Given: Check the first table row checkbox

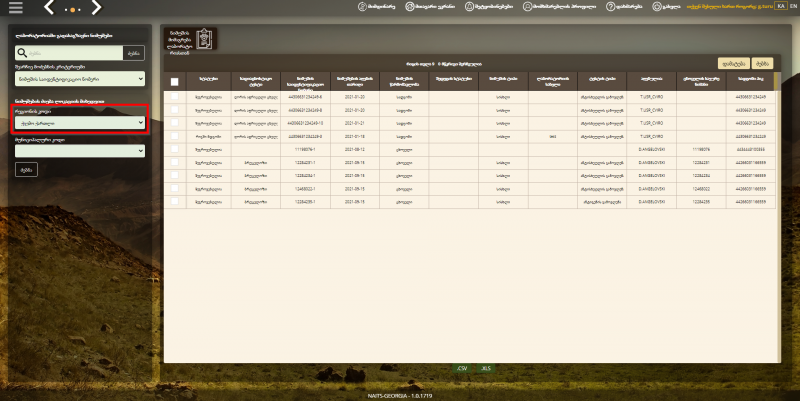Looking at the screenshot, I should tap(174, 96).
